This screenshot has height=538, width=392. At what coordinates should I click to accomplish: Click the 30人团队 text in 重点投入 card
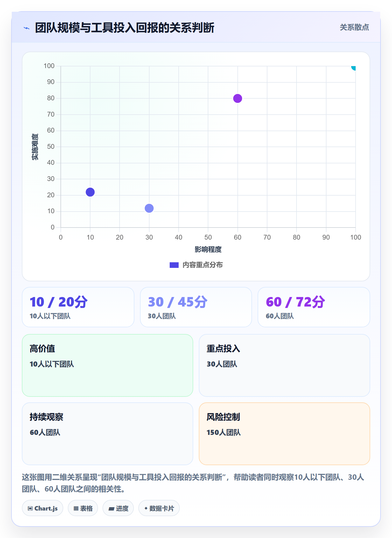(x=222, y=364)
